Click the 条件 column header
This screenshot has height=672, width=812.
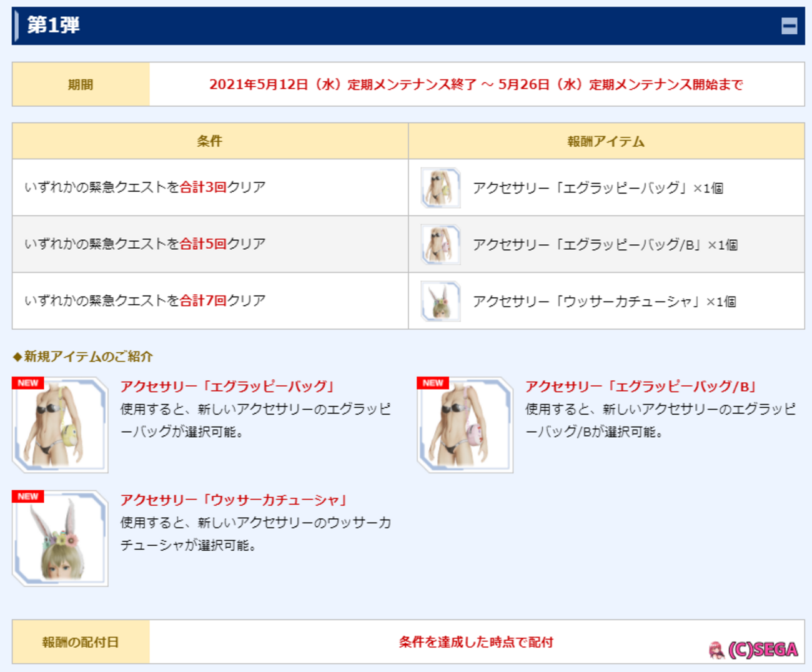tap(210, 141)
